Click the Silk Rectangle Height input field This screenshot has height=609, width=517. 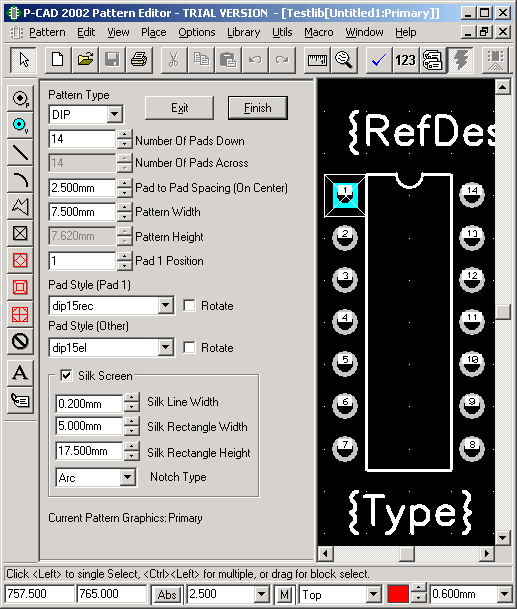[89, 451]
